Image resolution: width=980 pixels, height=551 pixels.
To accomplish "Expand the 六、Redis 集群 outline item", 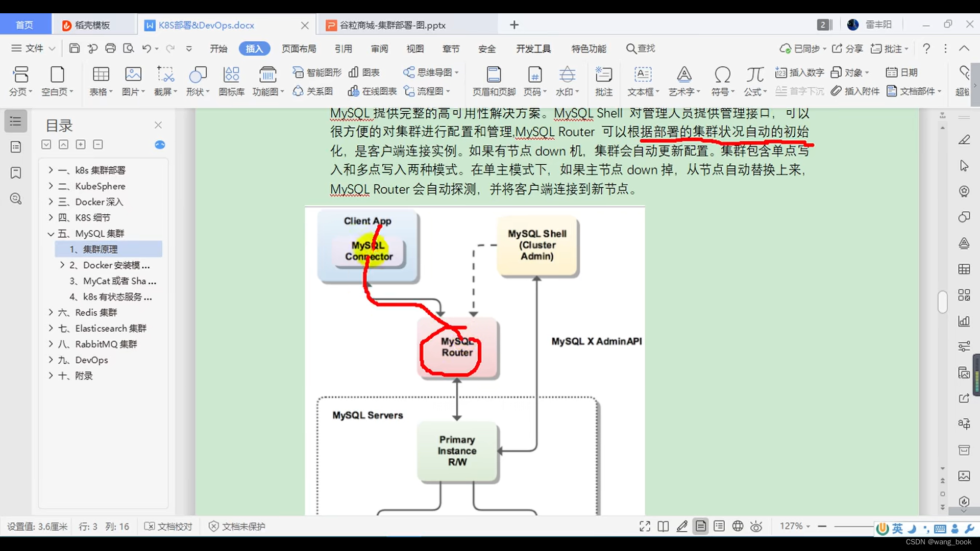I will click(x=51, y=312).
